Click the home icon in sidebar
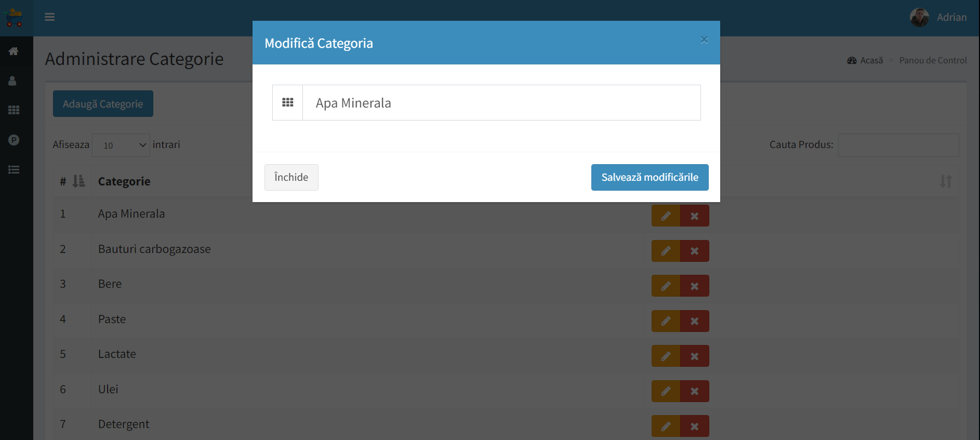This screenshot has height=440, width=980. (14, 51)
